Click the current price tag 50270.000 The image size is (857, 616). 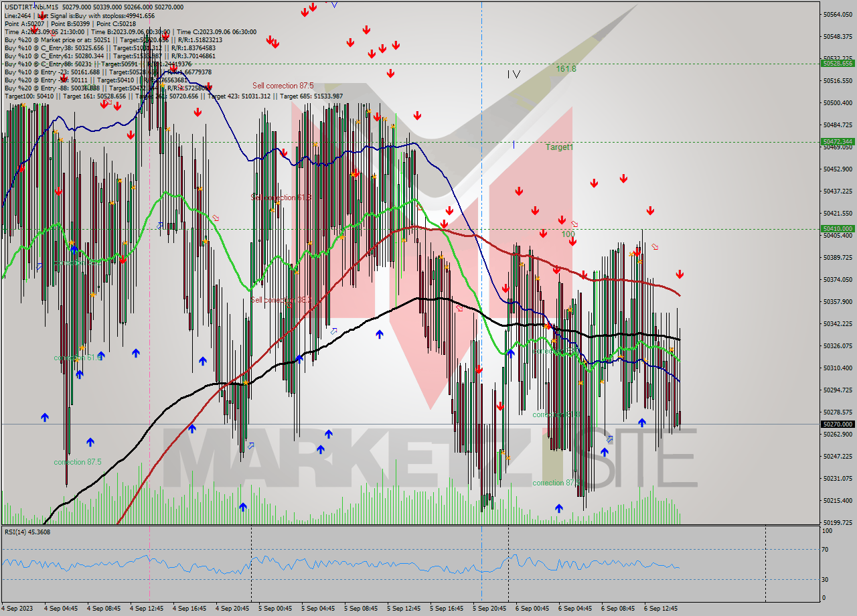click(838, 424)
